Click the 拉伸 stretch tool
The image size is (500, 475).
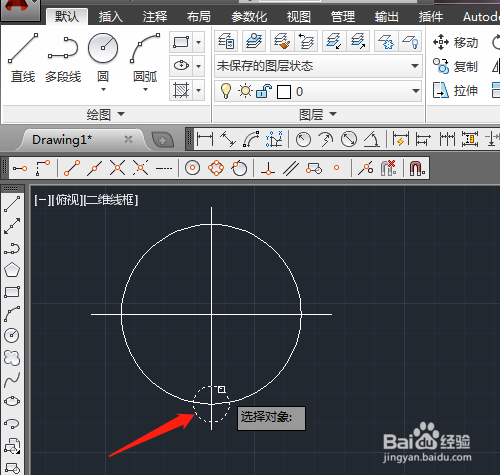click(x=455, y=90)
